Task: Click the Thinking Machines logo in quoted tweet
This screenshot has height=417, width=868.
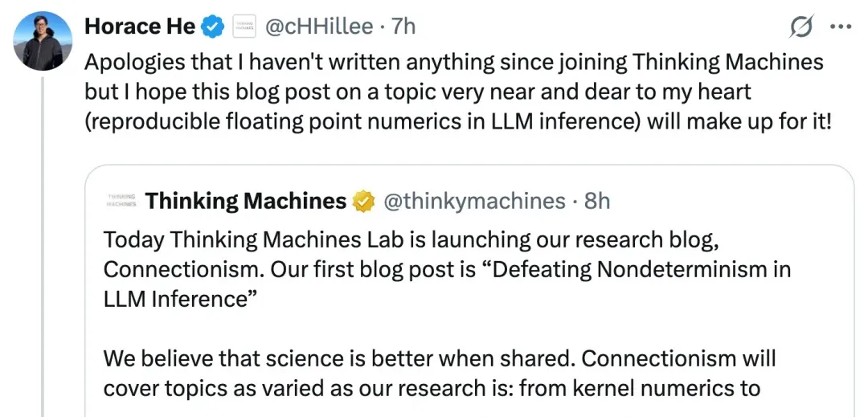Action: point(121,201)
